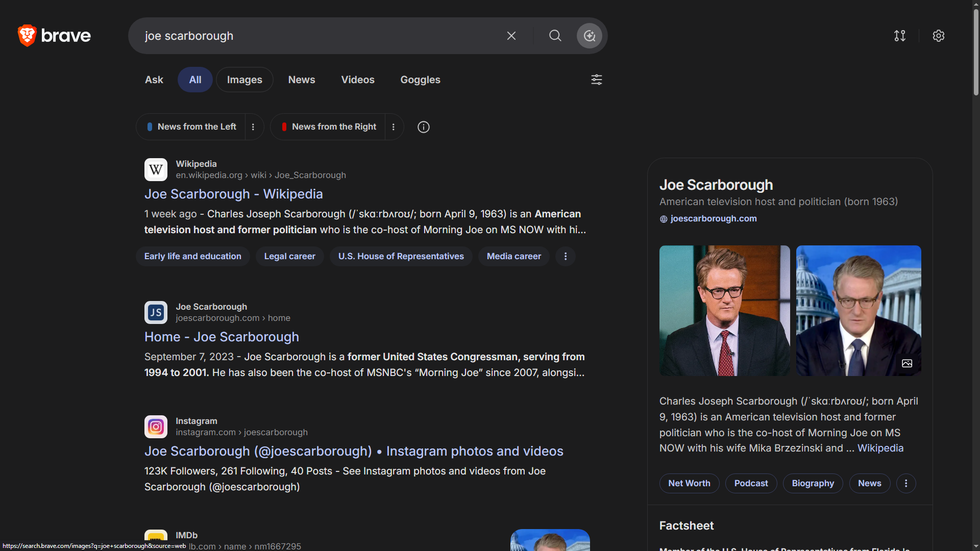This screenshot has height=551, width=980.
Task: Expand News from the Right options menu
Action: click(x=393, y=127)
